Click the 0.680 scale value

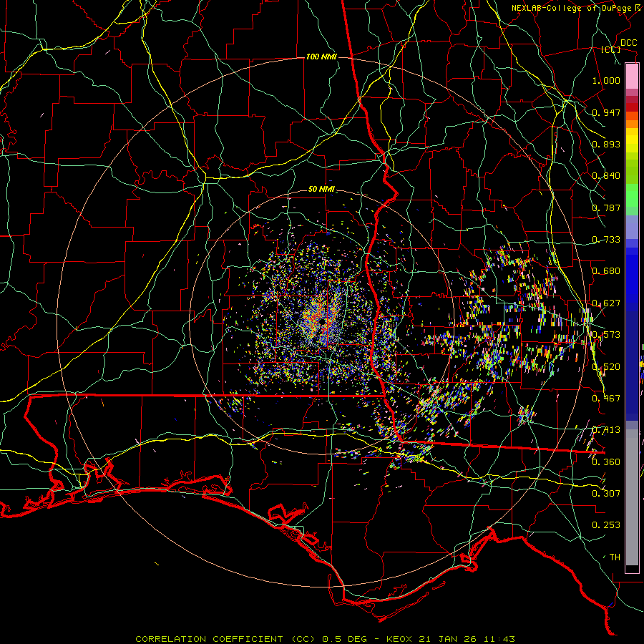(606, 271)
